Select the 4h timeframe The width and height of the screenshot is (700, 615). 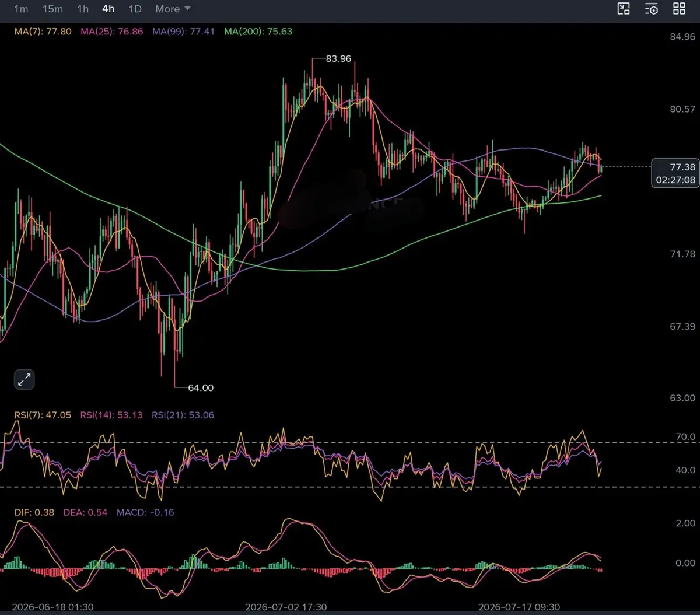[108, 9]
